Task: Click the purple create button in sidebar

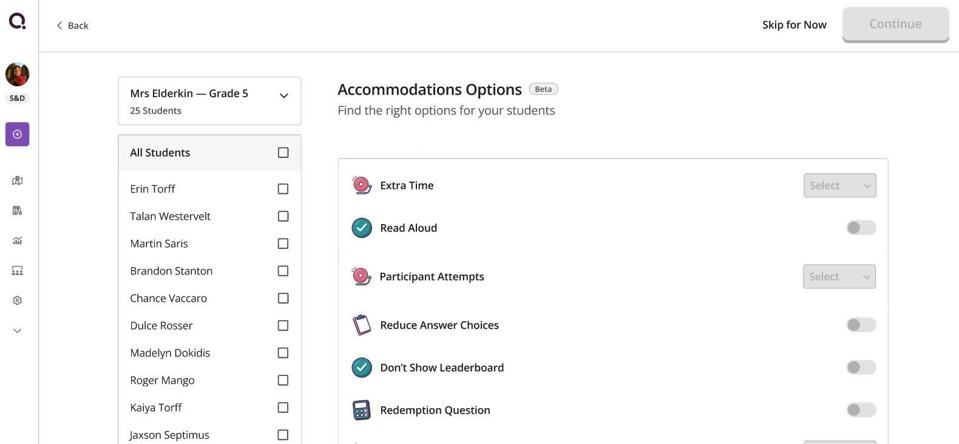Action: click(x=17, y=134)
